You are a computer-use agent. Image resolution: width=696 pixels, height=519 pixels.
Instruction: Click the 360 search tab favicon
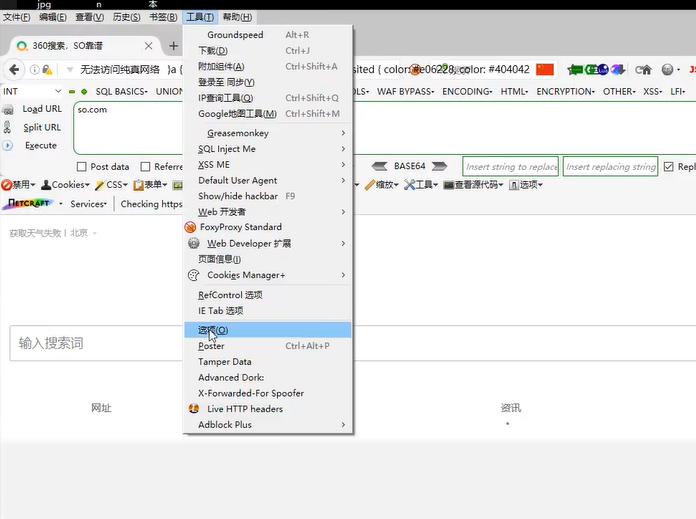(22, 46)
